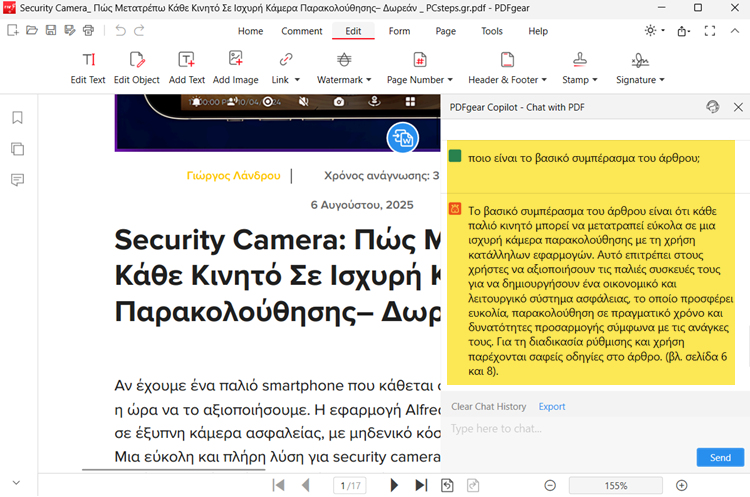This screenshot has width=750, height=497.
Task: Click the Link tool icon
Action: pyautogui.click(x=286, y=59)
